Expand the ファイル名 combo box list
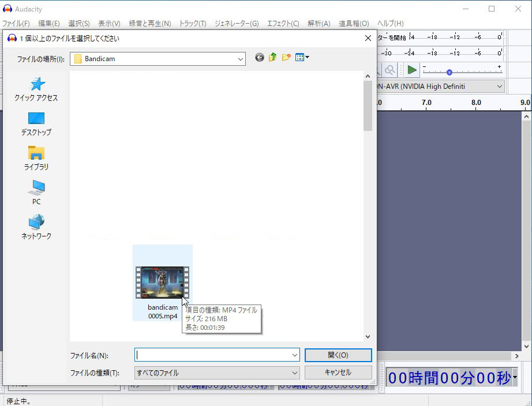Image resolution: width=532 pixels, height=406 pixels. pos(294,355)
